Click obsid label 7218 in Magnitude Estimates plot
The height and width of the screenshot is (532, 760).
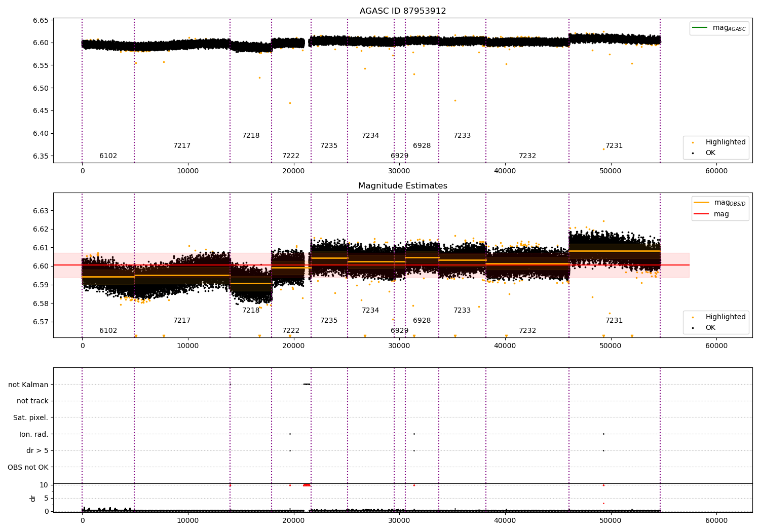(x=251, y=311)
